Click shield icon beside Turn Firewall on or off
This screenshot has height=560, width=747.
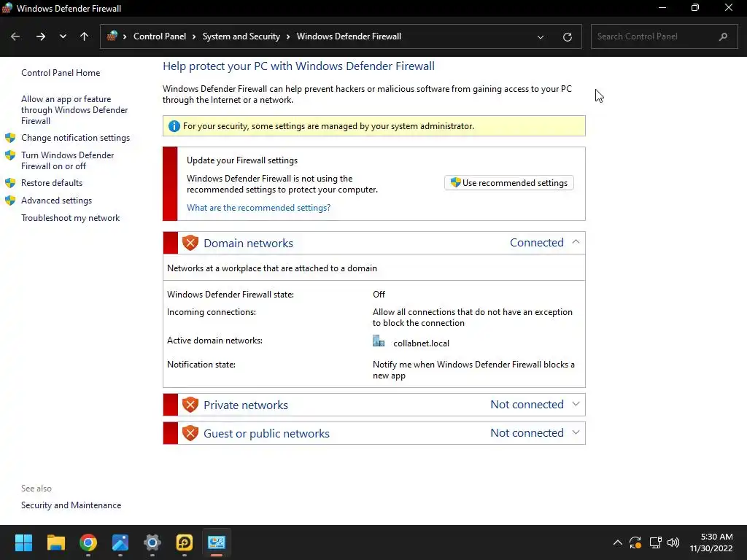click(x=10, y=155)
